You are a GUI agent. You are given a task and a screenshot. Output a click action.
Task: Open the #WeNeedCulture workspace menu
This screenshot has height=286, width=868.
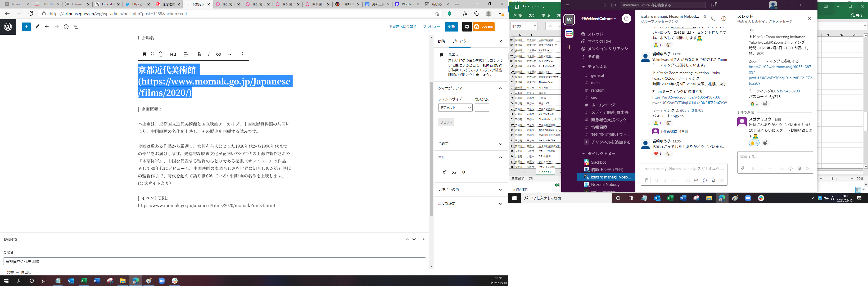[x=598, y=19]
